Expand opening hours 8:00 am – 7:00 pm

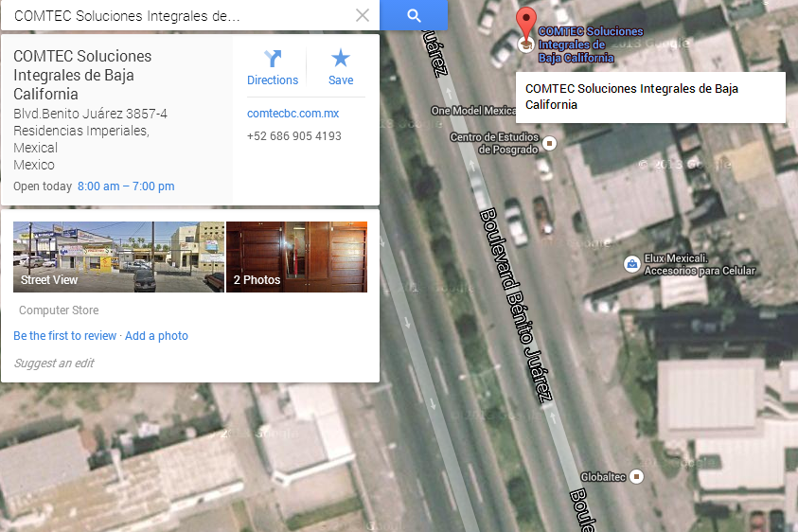point(126,186)
